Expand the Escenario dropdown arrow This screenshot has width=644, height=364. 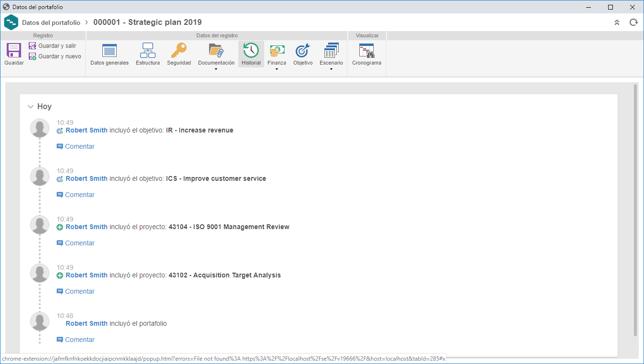click(x=331, y=69)
